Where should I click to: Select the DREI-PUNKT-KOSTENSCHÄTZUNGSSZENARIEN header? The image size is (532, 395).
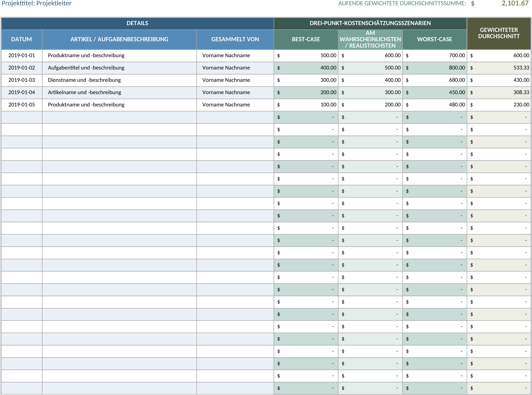(370, 23)
